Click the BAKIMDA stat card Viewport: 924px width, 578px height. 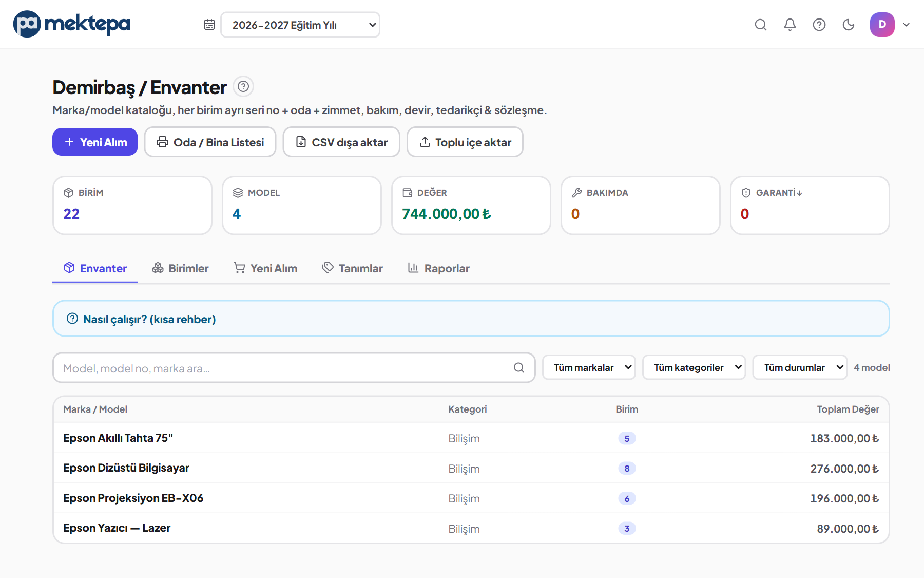tap(641, 206)
